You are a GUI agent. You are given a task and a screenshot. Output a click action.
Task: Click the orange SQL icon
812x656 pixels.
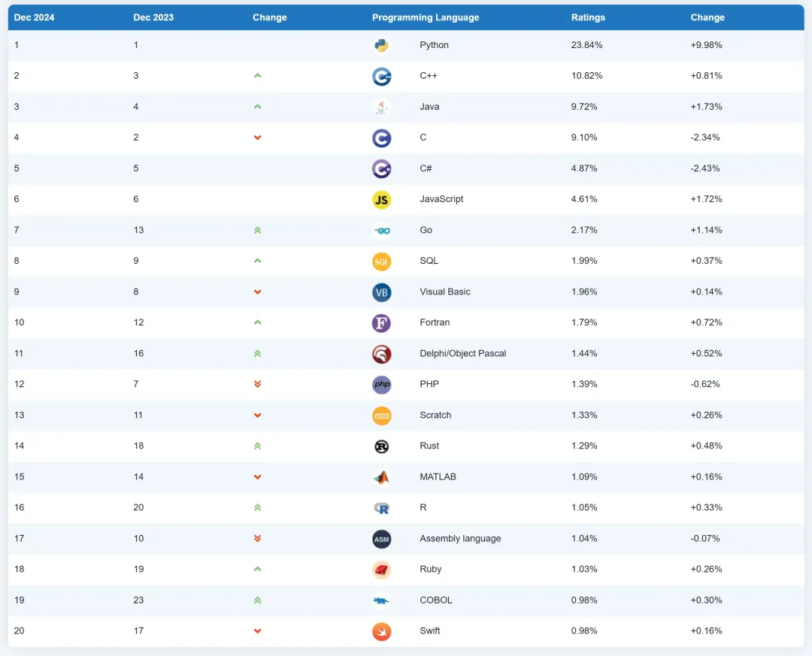click(381, 261)
